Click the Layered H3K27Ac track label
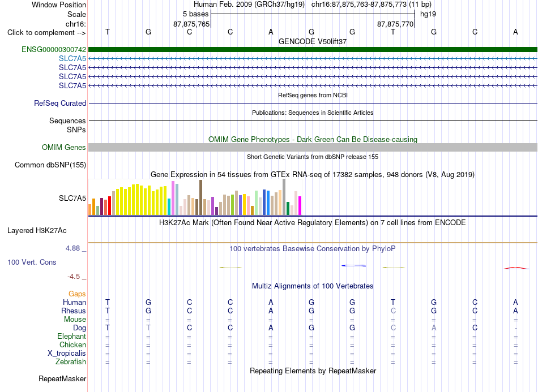The height and width of the screenshot is (392, 538). pos(37,231)
